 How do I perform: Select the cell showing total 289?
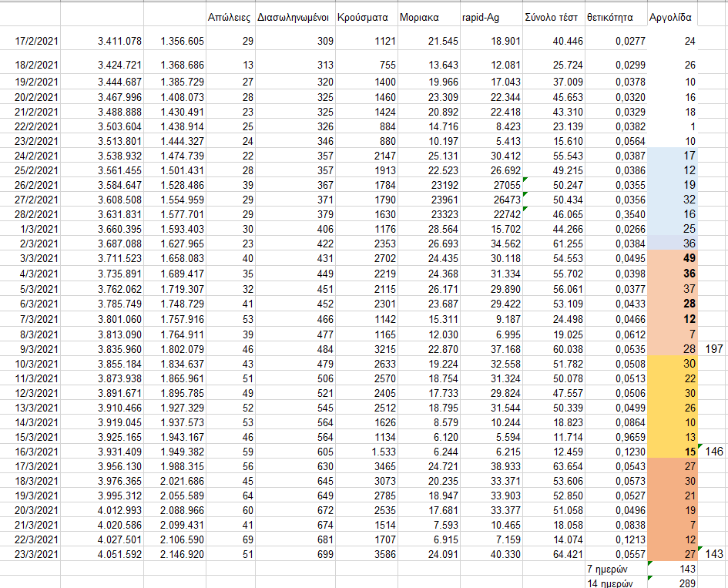tap(672, 583)
